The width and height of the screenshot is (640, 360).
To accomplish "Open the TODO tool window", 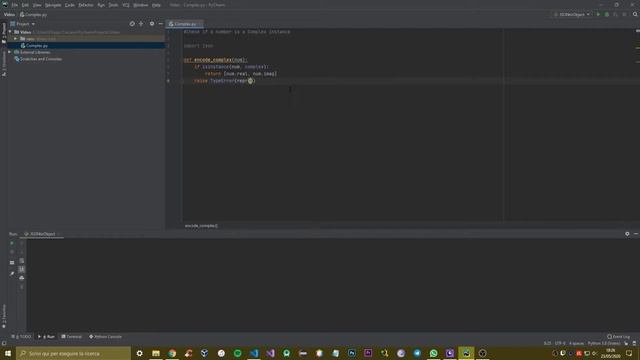I will (21, 337).
